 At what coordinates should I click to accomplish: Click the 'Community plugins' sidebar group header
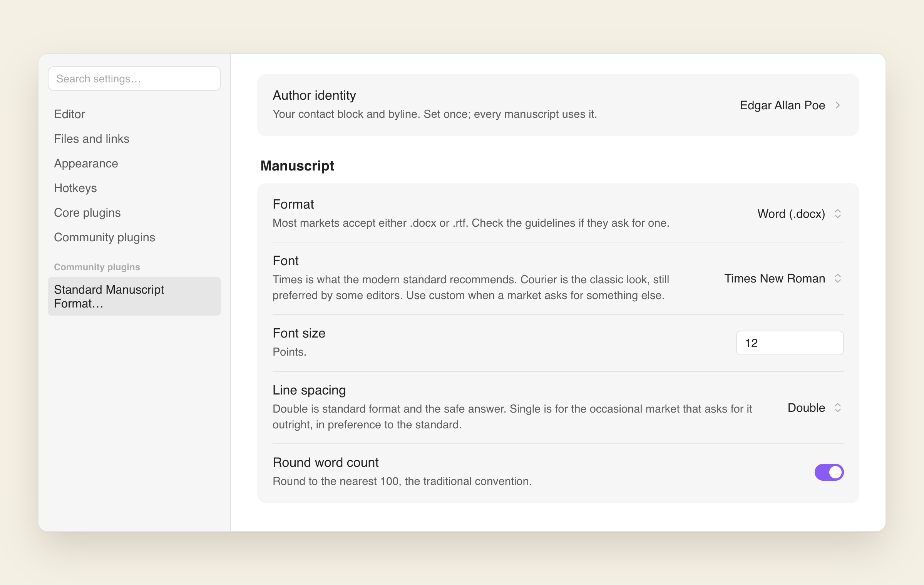tap(97, 267)
